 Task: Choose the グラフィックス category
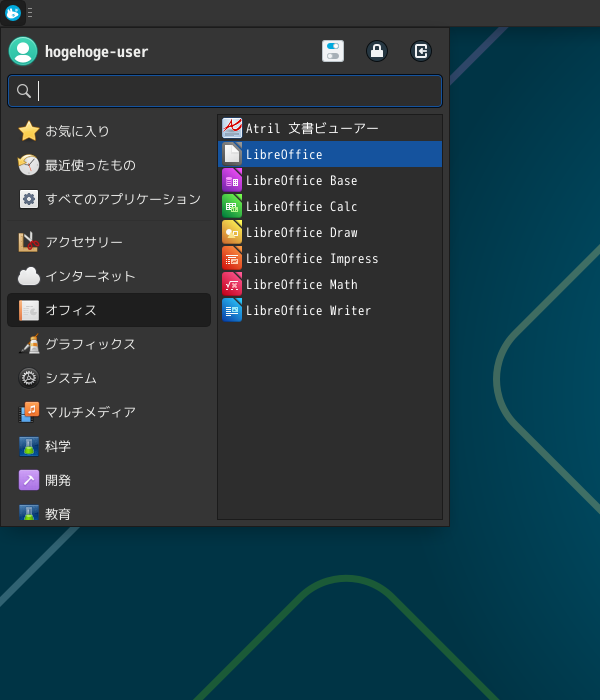click(90, 344)
